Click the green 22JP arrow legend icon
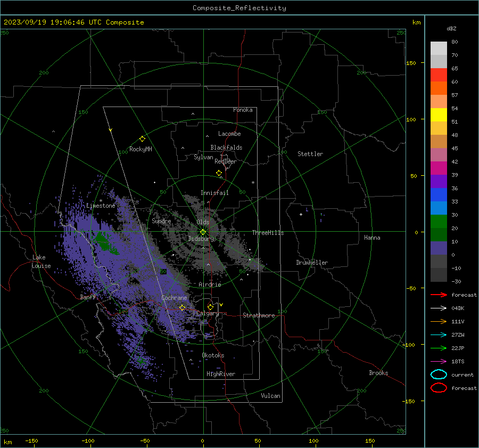This screenshot has width=479, height=448. (x=439, y=348)
